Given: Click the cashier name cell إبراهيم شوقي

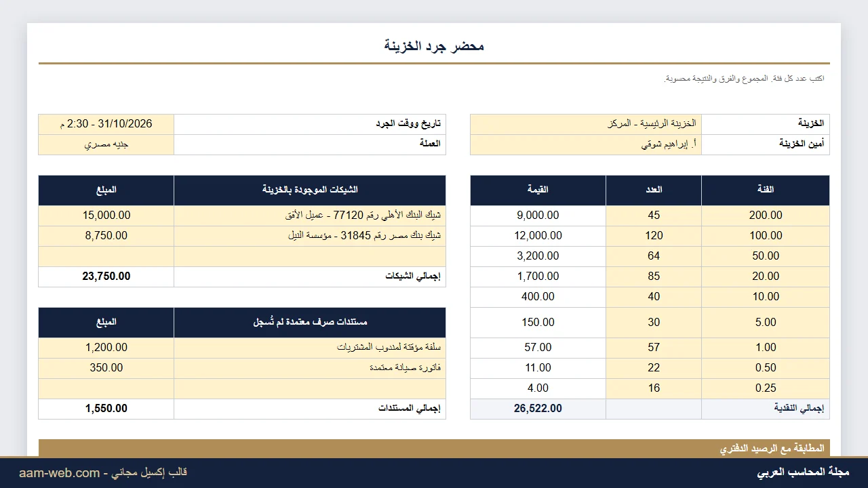Looking at the screenshot, I should (586, 144).
